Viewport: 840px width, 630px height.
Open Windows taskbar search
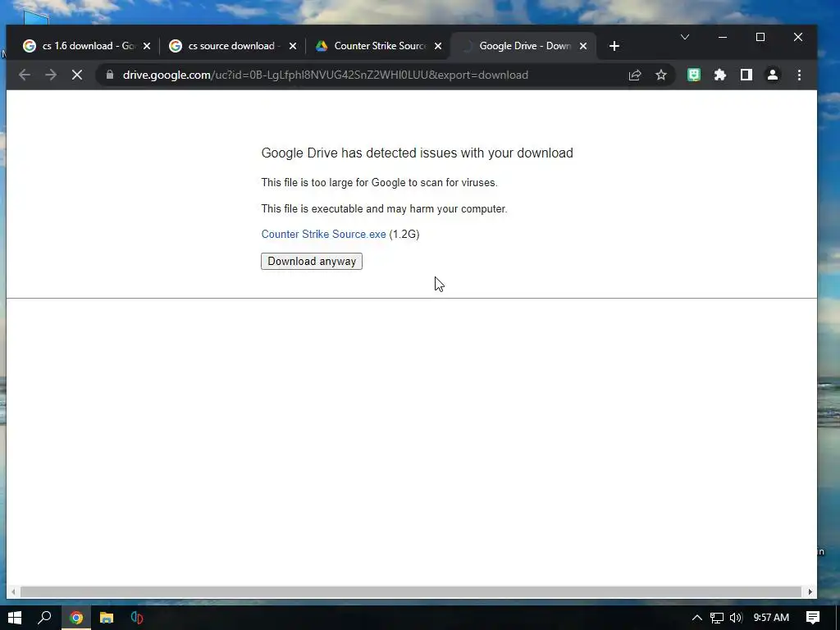click(x=44, y=618)
